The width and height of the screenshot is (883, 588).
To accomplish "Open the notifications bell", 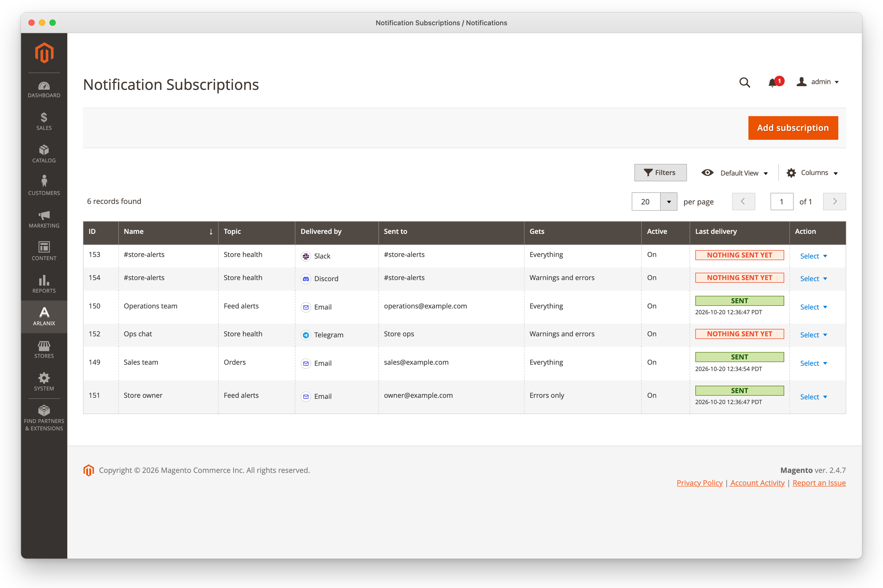I will click(775, 82).
